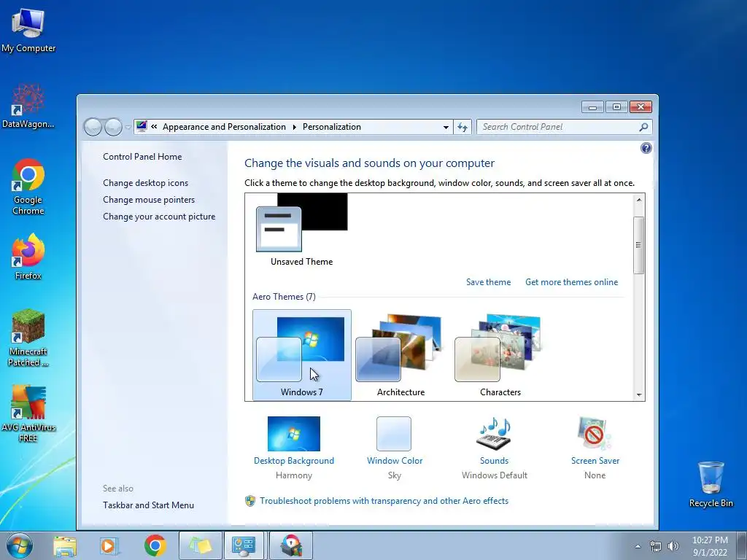This screenshot has width=747, height=560.
Task: Go back using the navigation back button
Action: click(93, 127)
